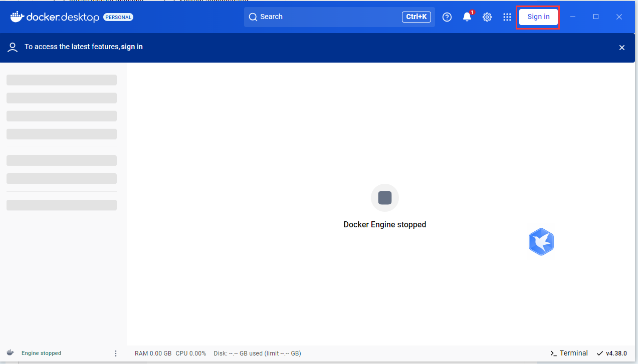Click the Ctrl+K shortcut badge
Viewport: 638px width, 364px height.
click(x=416, y=17)
